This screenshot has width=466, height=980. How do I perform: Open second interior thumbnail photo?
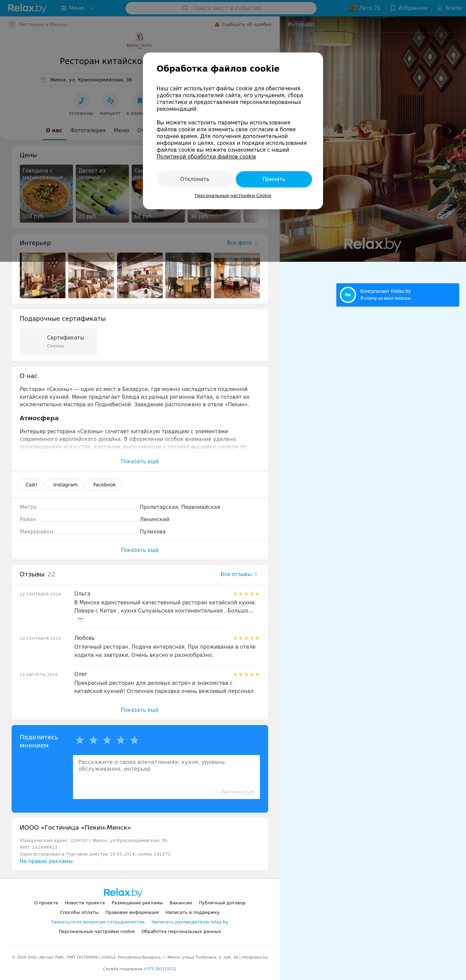(91, 275)
